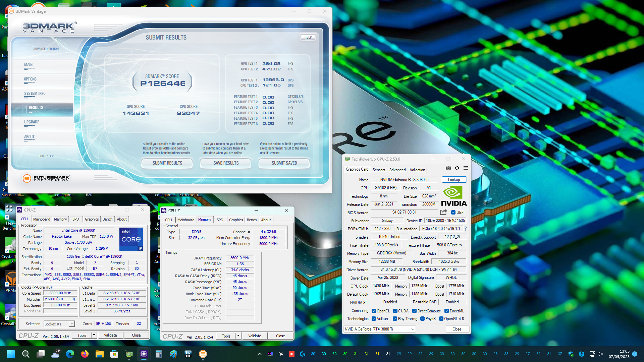Switch to GPU-Z via its taskbar icon
The image size is (644, 362).
click(129, 354)
